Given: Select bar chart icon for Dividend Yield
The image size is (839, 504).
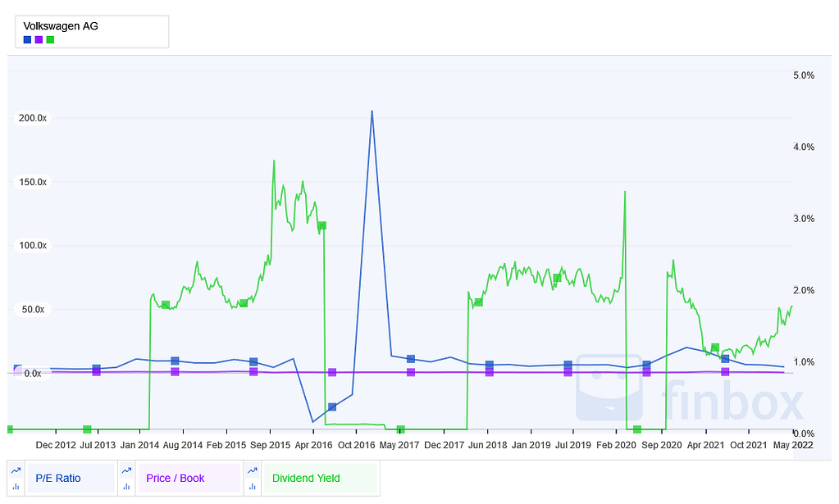Looking at the screenshot, I should pyautogui.click(x=252, y=486).
